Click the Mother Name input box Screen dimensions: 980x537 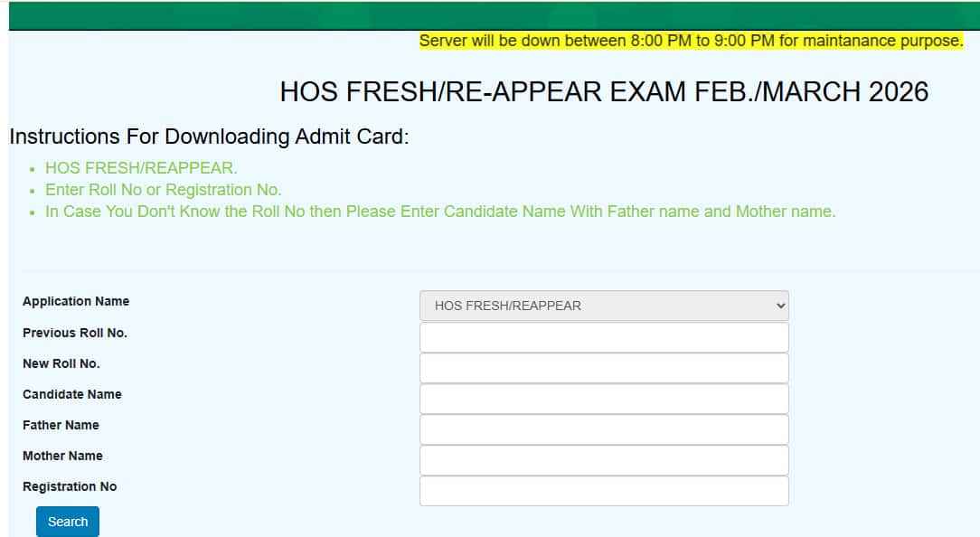coord(604,460)
